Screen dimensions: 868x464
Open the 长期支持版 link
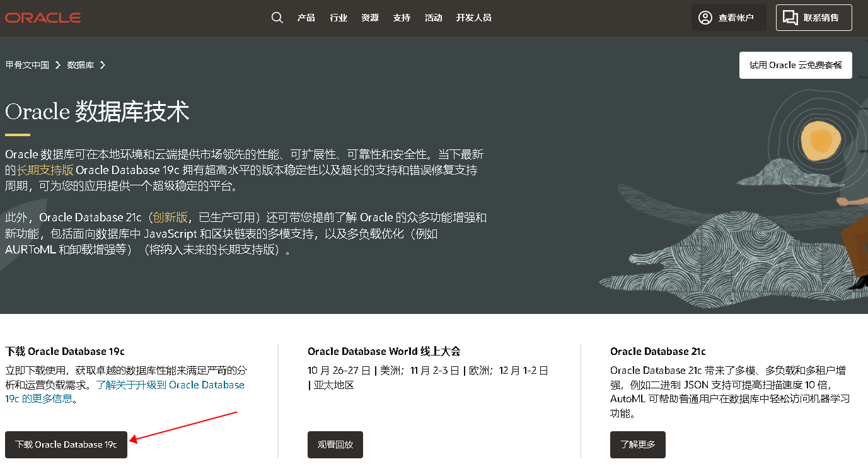point(45,170)
